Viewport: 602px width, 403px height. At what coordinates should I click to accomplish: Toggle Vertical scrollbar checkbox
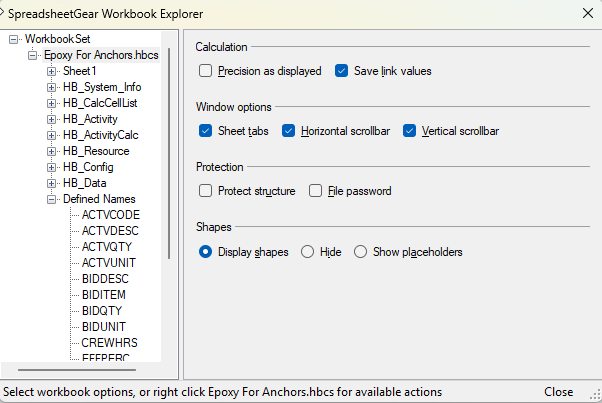pos(409,131)
